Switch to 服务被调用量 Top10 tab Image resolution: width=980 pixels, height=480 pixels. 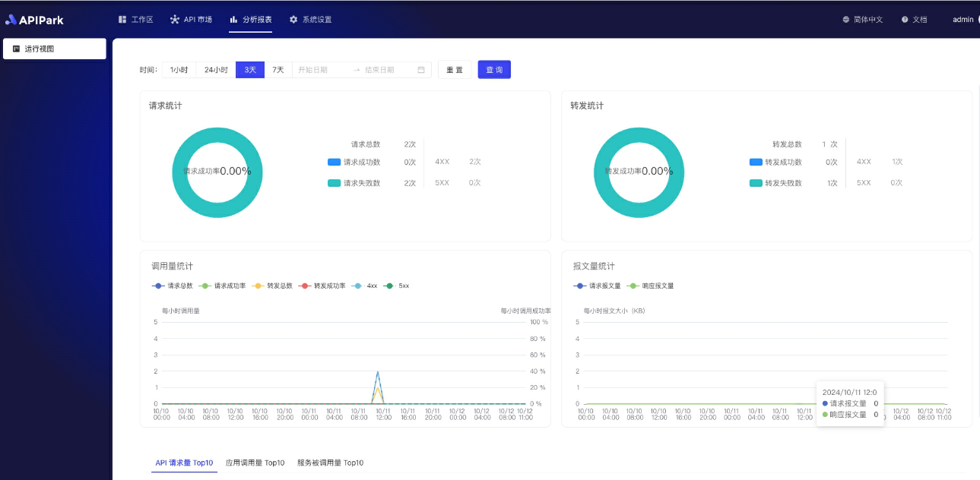pyautogui.click(x=330, y=463)
